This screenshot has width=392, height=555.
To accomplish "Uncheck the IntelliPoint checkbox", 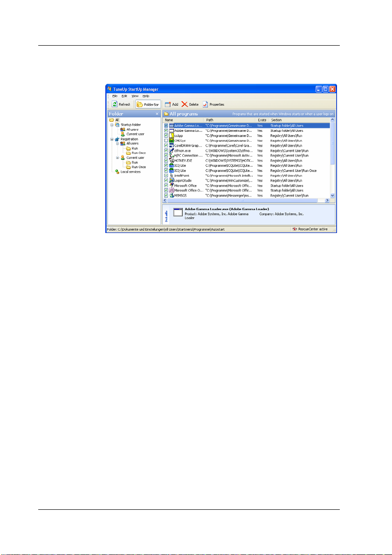I will [166, 176].
